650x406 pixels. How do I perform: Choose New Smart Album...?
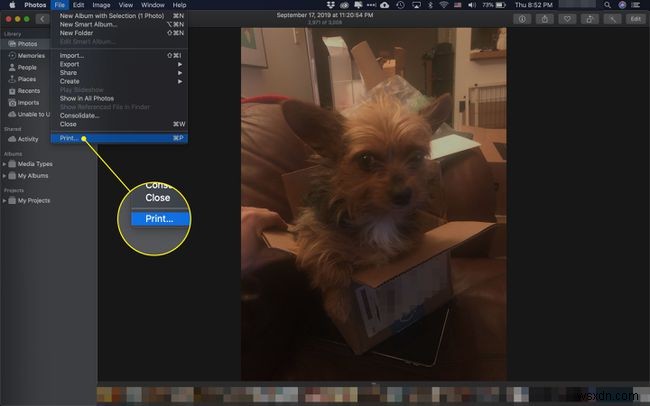tap(119, 24)
